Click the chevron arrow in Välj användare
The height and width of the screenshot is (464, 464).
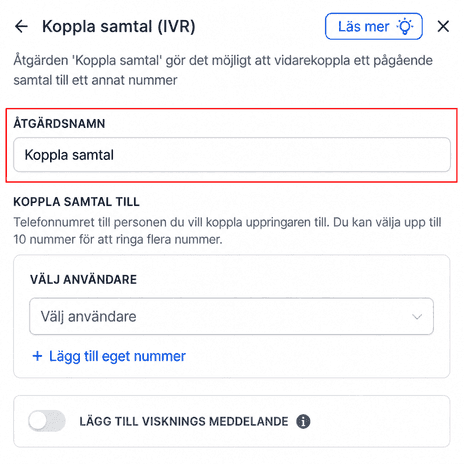coord(417,317)
